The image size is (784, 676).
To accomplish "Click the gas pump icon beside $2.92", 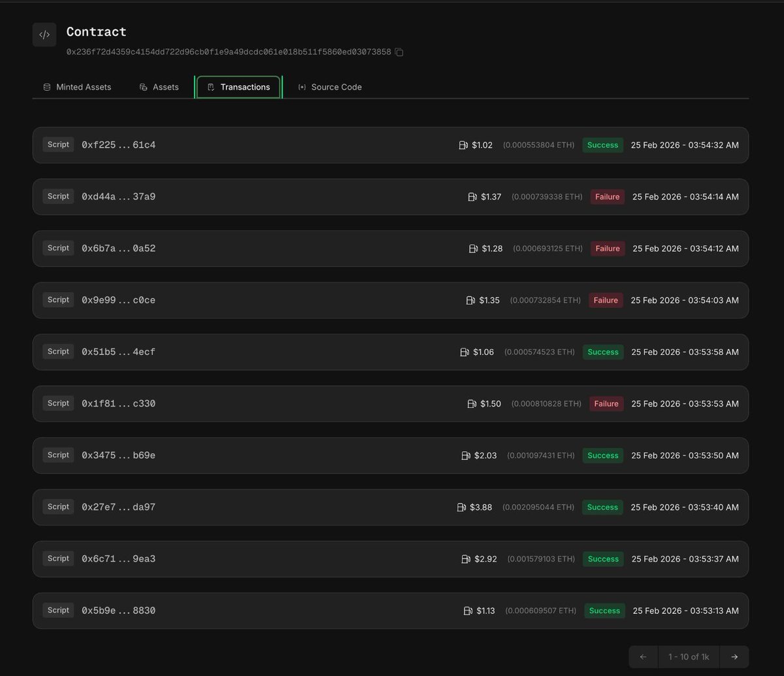I will pyautogui.click(x=466, y=559).
